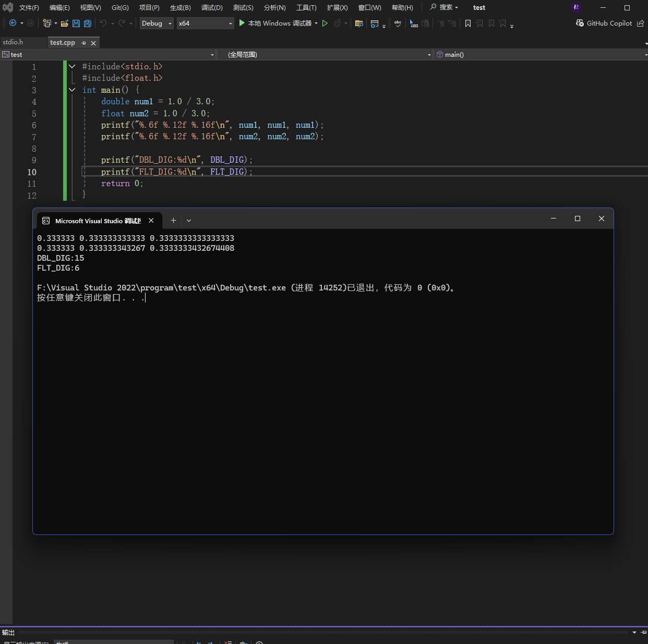The height and width of the screenshot is (644, 648).
Task: Close the Microsoft Visual Studio debug console tab
Action: pyautogui.click(x=151, y=221)
